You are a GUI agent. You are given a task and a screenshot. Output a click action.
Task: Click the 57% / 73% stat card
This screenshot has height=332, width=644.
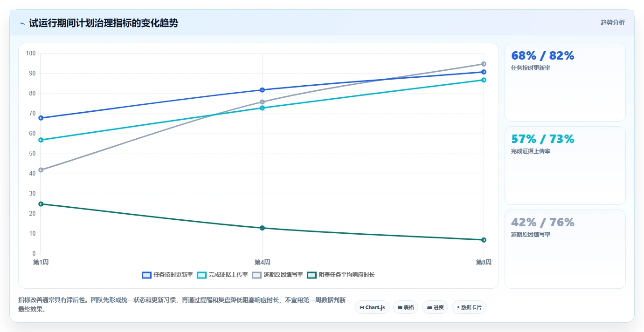pos(565,165)
